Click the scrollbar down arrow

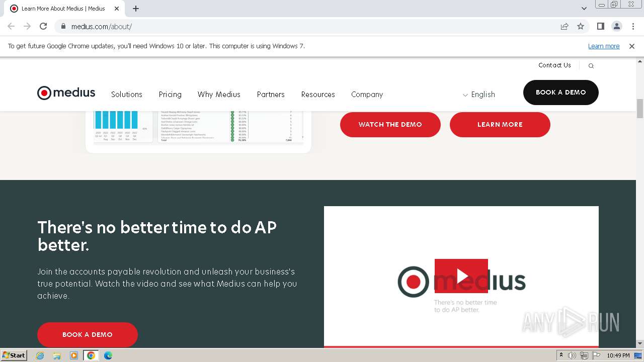pos(640,344)
